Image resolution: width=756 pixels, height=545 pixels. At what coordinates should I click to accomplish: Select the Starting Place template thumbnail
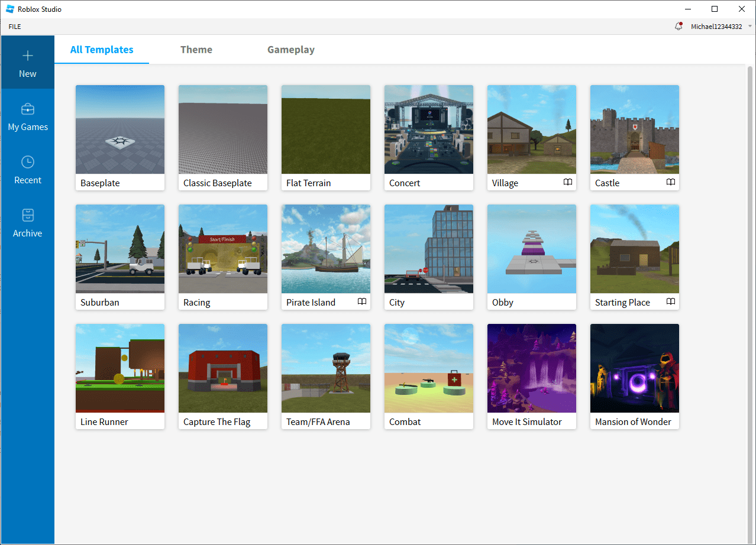(x=635, y=249)
